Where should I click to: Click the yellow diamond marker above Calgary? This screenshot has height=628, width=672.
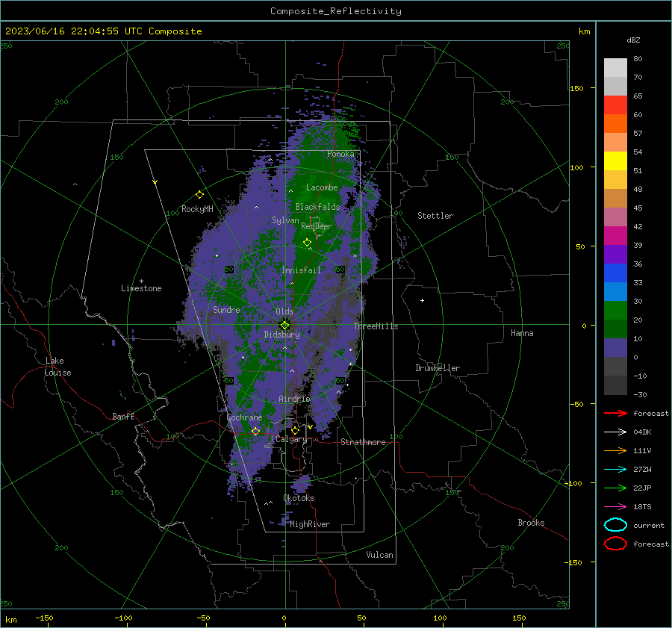tap(295, 430)
